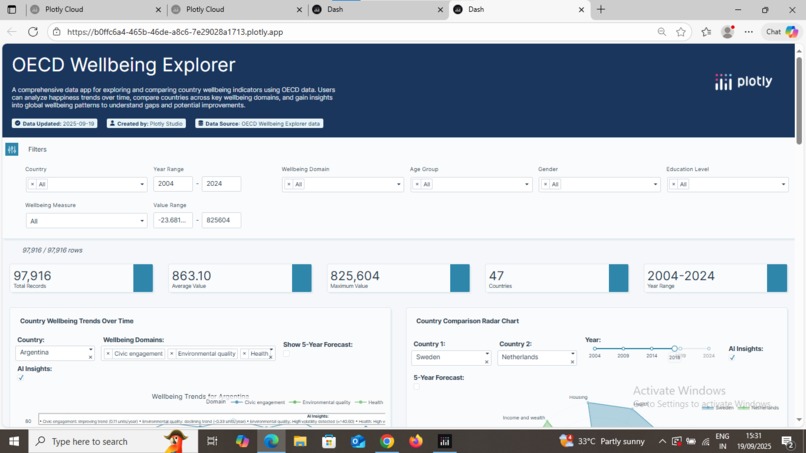
Task: Enable Show 5-Year Forecast checkbox
Action: point(286,354)
